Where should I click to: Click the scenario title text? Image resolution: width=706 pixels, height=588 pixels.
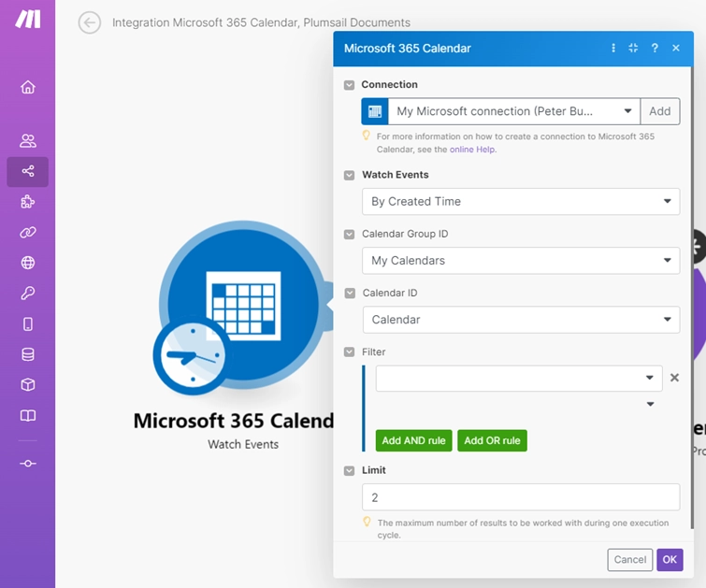tap(261, 22)
